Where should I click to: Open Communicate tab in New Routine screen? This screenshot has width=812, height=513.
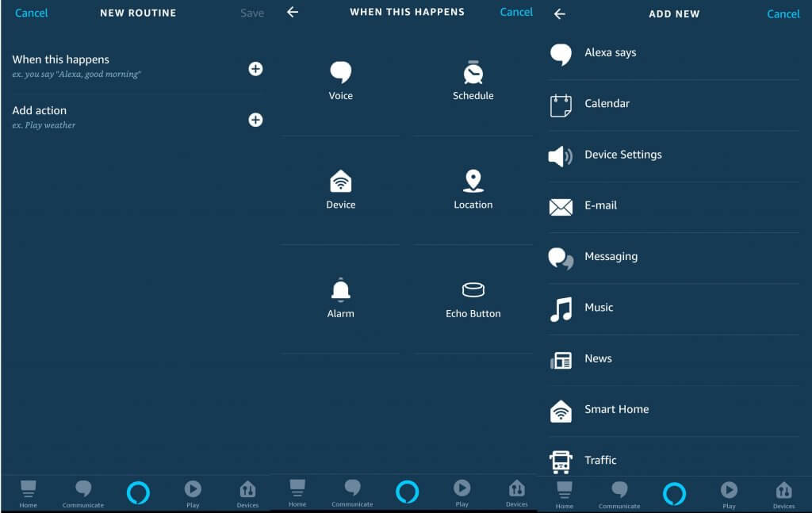(83, 494)
